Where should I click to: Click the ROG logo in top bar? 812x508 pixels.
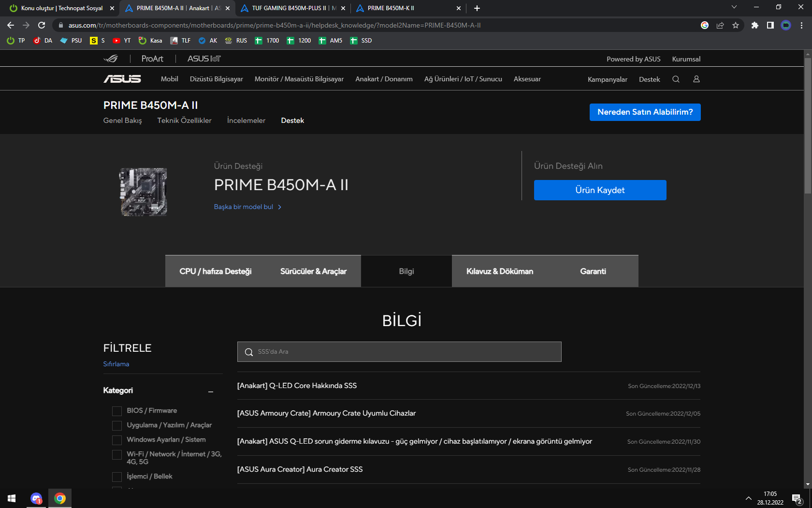(x=111, y=59)
